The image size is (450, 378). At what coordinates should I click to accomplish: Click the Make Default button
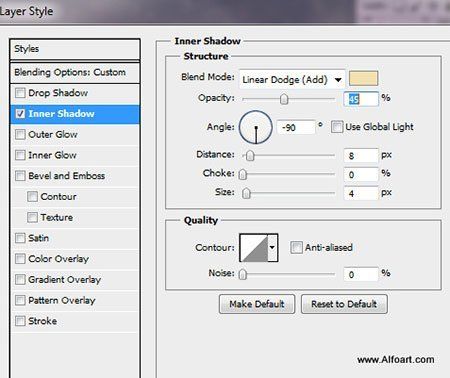coord(257,304)
